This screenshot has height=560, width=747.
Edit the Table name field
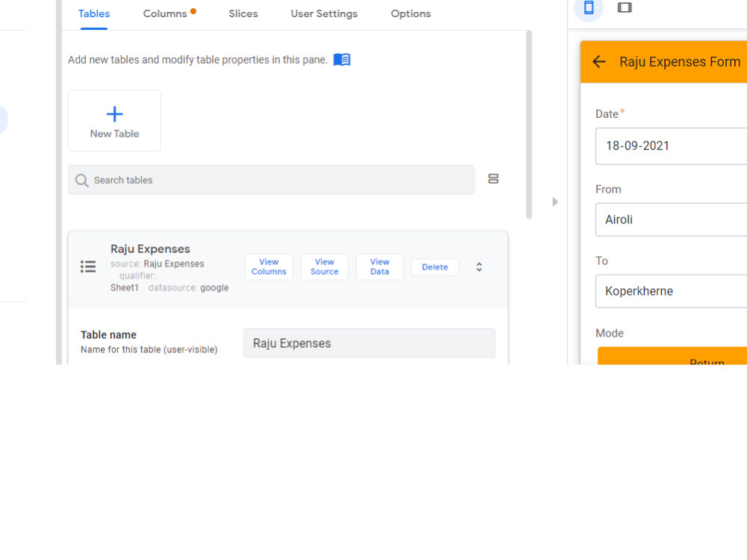coord(369,343)
